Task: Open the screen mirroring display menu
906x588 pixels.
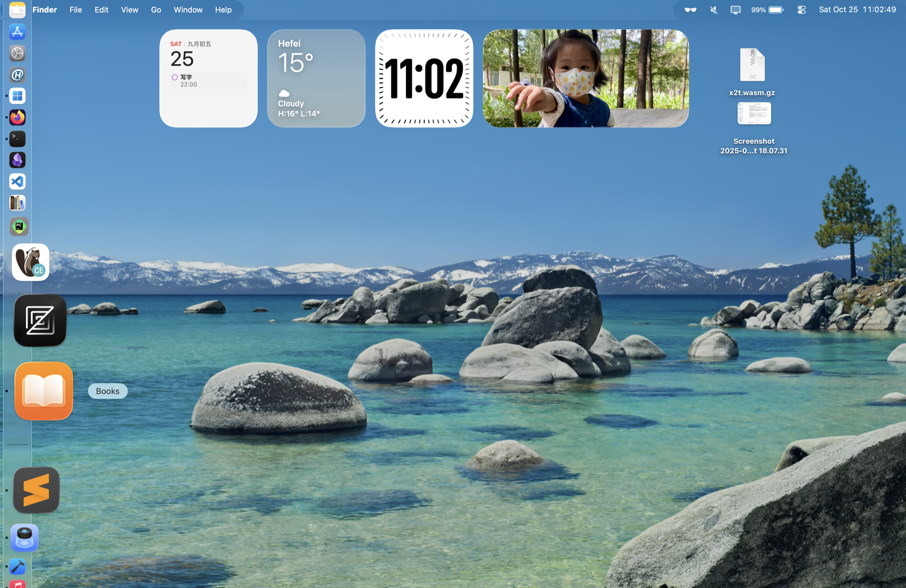Action: point(735,10)
